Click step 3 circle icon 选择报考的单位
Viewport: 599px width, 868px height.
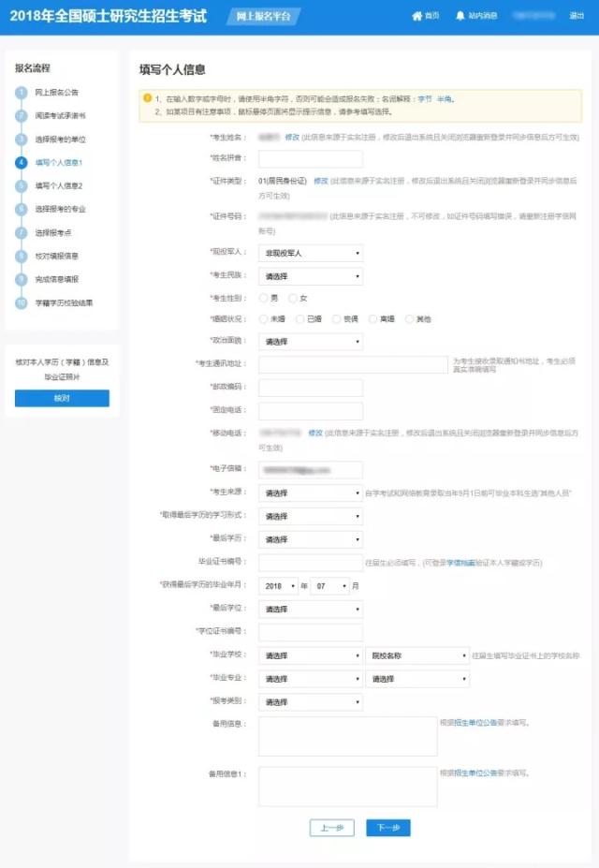pyautogui.click(x=22, y=140)
